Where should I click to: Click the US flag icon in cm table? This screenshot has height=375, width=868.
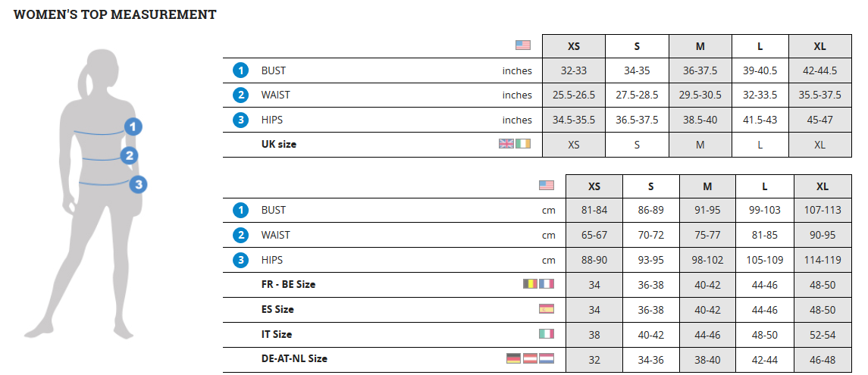click(547, 185)
